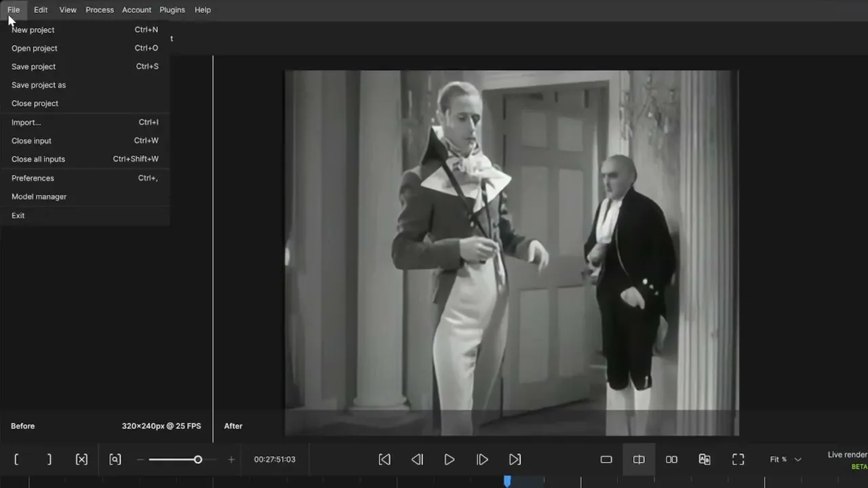The height and width of the screenshot is (488, 868).
Task: Enable the A/B comparison view icon
Action: tap(705, 460)
